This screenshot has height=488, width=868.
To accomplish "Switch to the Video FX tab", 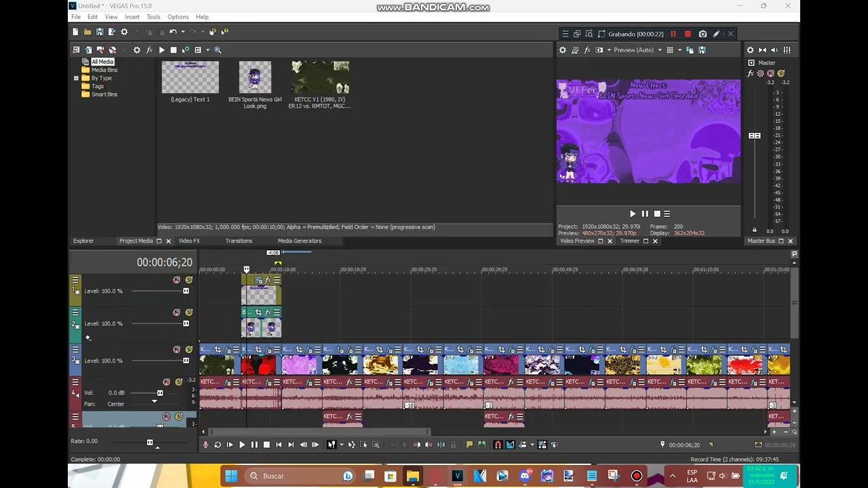I will coord(189,241).
